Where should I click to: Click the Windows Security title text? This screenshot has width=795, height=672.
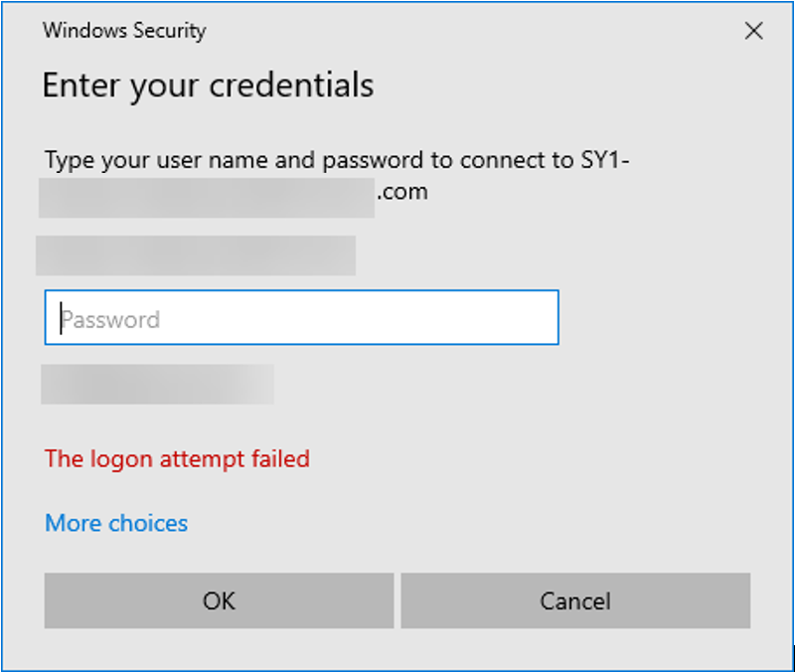124,30
